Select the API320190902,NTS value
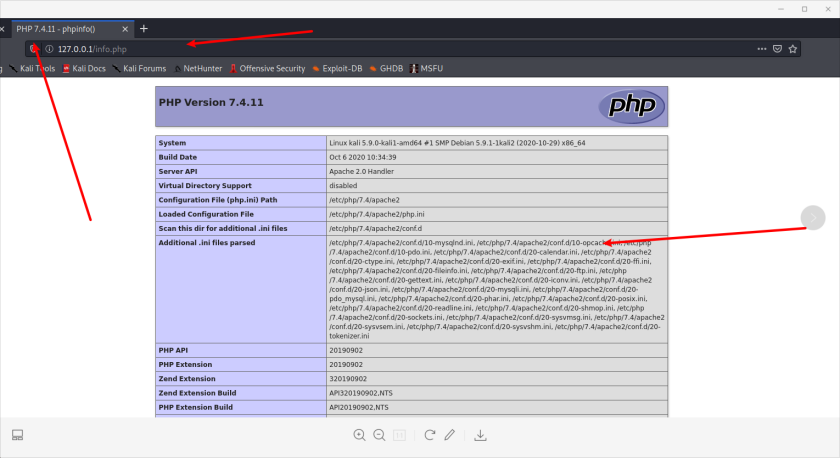Image resolution: width=840 pixels, height=459 pixels. point(361,393)
